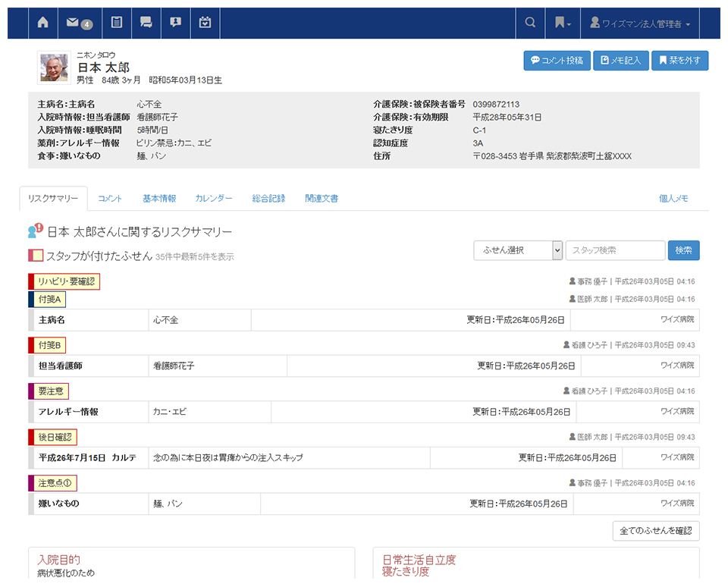Select the red リハビリ・要確認 sticky tag

(x=64, y=281)
